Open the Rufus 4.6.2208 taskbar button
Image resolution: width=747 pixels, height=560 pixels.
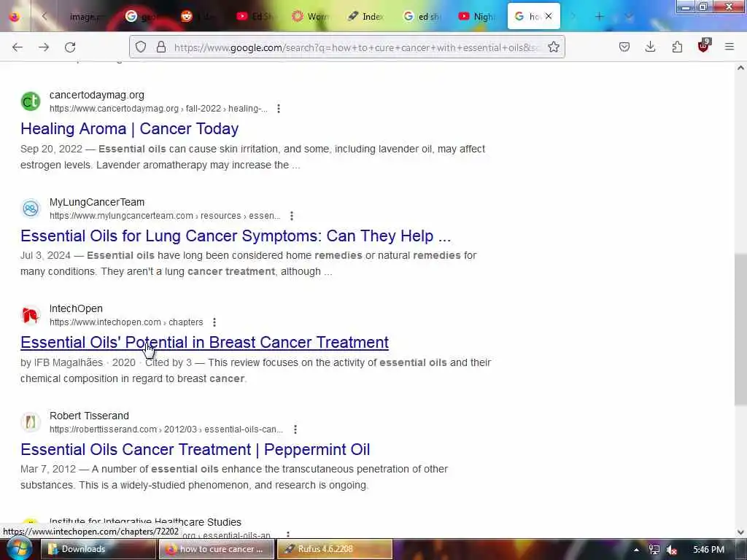[334, 549]
